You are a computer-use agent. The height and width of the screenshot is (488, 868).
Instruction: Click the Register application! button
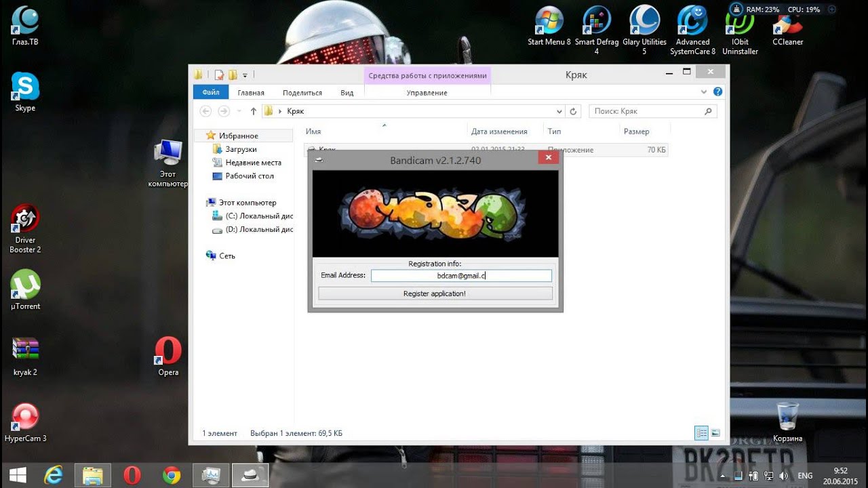click(x=435, y=293)
